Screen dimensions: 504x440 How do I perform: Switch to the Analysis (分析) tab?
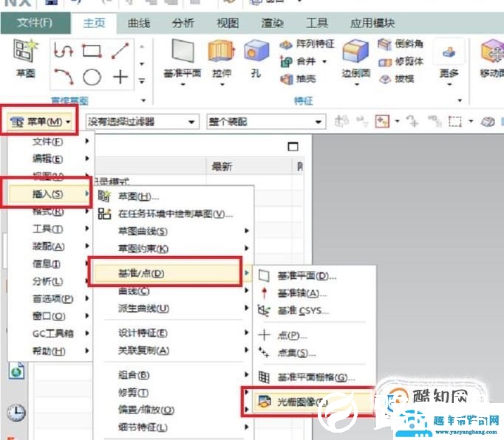pyautogui.click(x=183, y=23)
